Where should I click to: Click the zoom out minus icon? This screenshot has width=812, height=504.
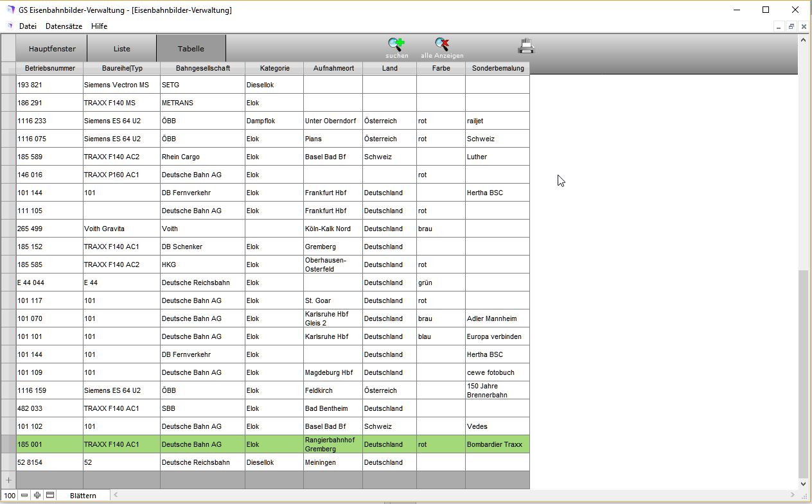[x=24, y=496]
